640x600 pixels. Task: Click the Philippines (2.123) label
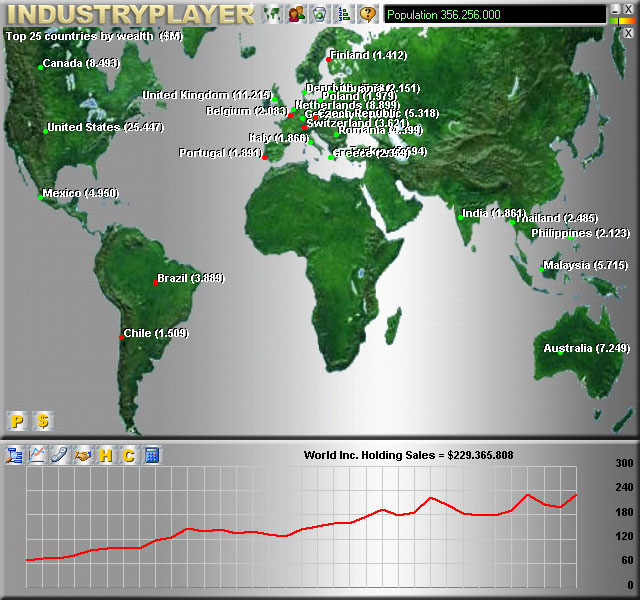(x=580, y=233)
